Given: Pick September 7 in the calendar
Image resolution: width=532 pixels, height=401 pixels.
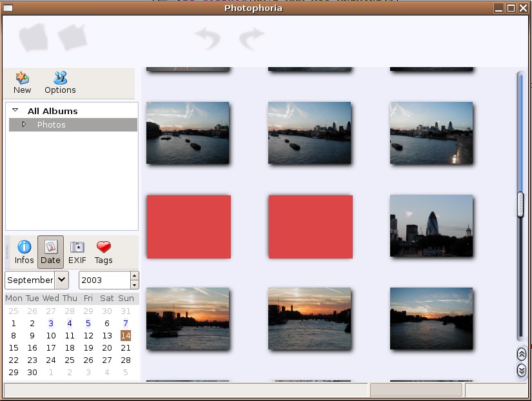Looking at the screenshot, I should coord(126,323).
